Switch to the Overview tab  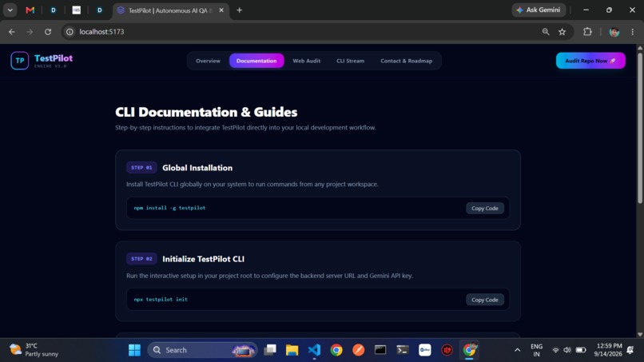click(x=208, y=61)
